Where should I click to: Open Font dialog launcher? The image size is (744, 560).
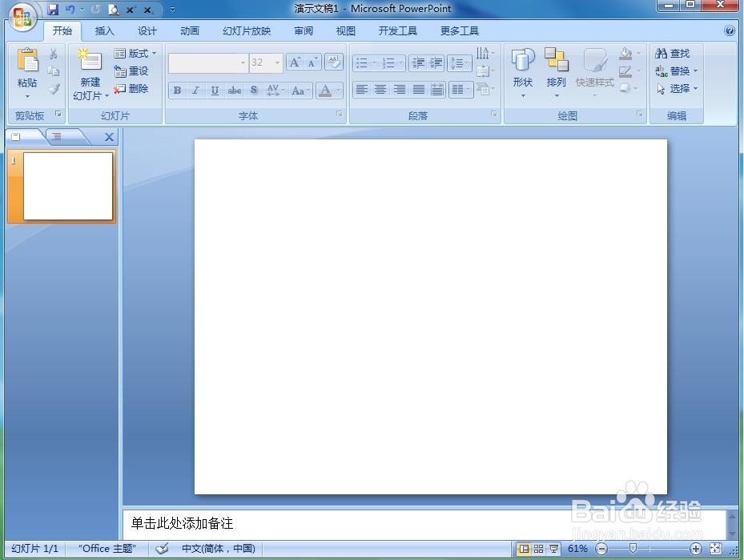(340, 114)
